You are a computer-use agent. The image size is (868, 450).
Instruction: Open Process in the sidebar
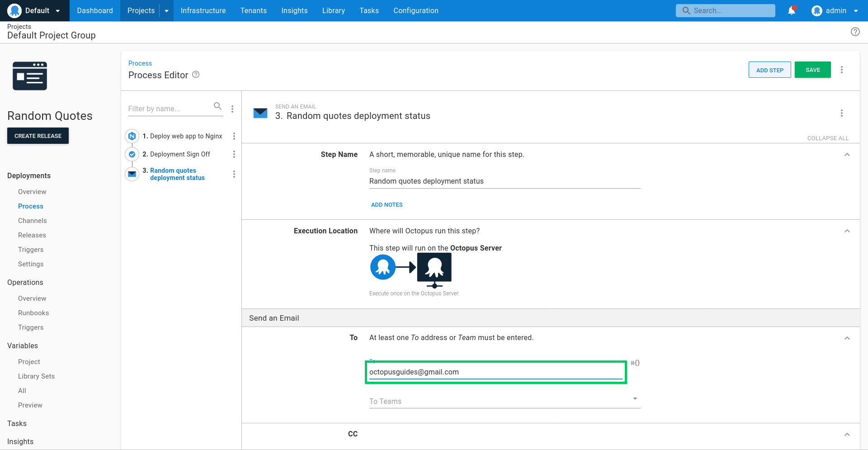(31, 206)
